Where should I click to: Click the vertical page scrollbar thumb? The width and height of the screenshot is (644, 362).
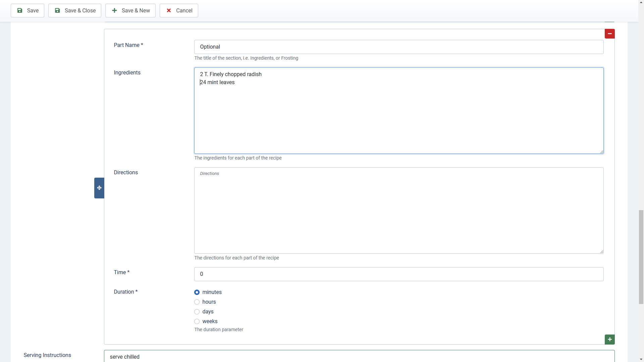click(x=641, y=257)
